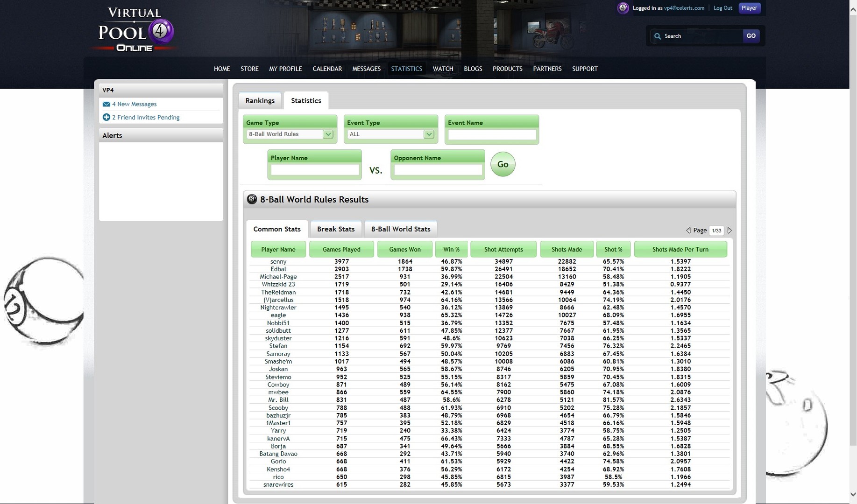The width and height of the screenshot is (857, 504).
Task: Go to next page using the right arrow
Action: tap(730, 230)
